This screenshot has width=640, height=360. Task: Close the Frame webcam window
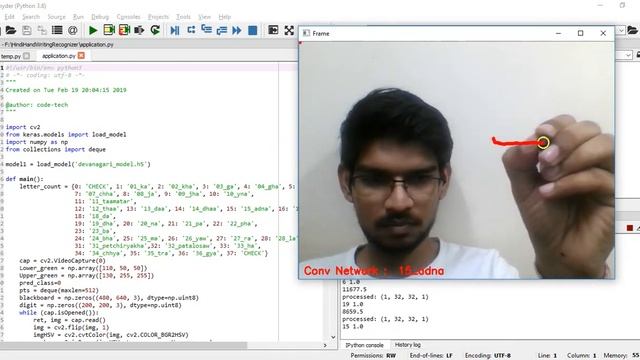pyautogui.click(x=603, y=33)
